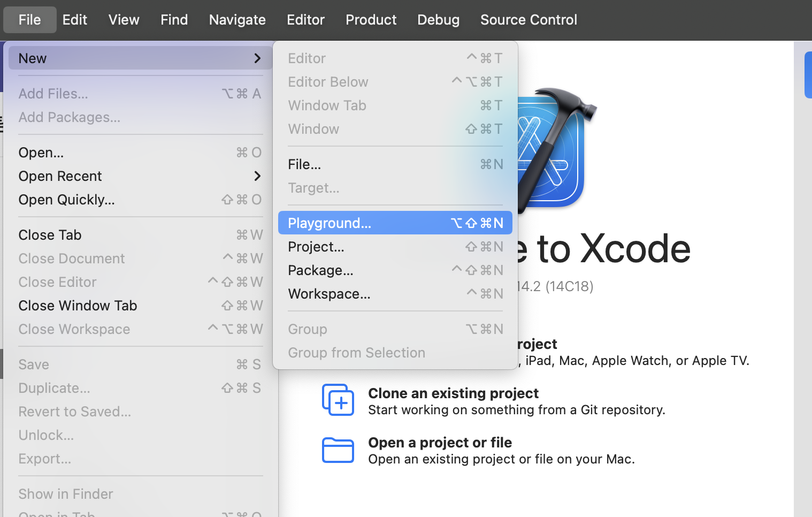Click Window Tab in New submenu
Viewport: 812px width, 517px height.
pyautogui.click(x=395, y=105)
